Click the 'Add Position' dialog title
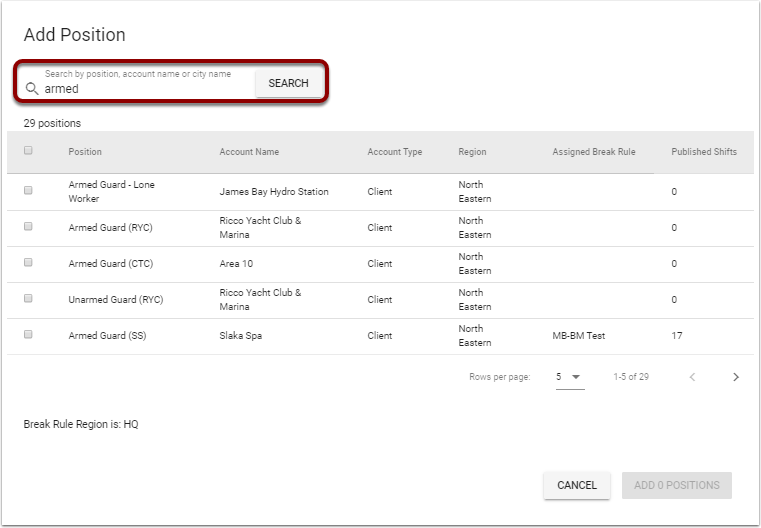Image resolution: width=761 pixels, height=528 pixels. point(75,35)
